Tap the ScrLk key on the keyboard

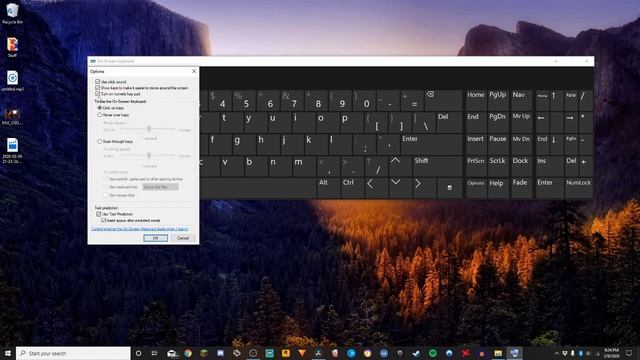point(498,166)
